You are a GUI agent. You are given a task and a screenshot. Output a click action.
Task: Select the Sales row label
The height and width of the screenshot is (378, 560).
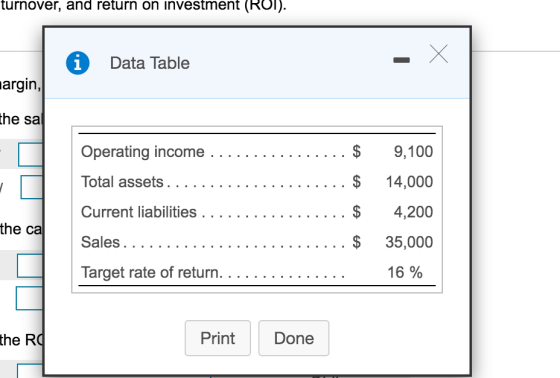click(100, 242)
